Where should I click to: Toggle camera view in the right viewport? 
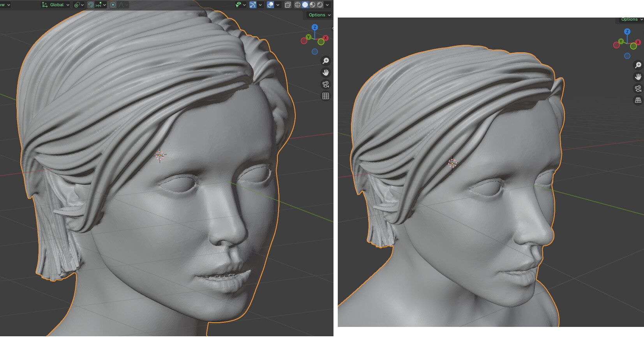(638, 89)
